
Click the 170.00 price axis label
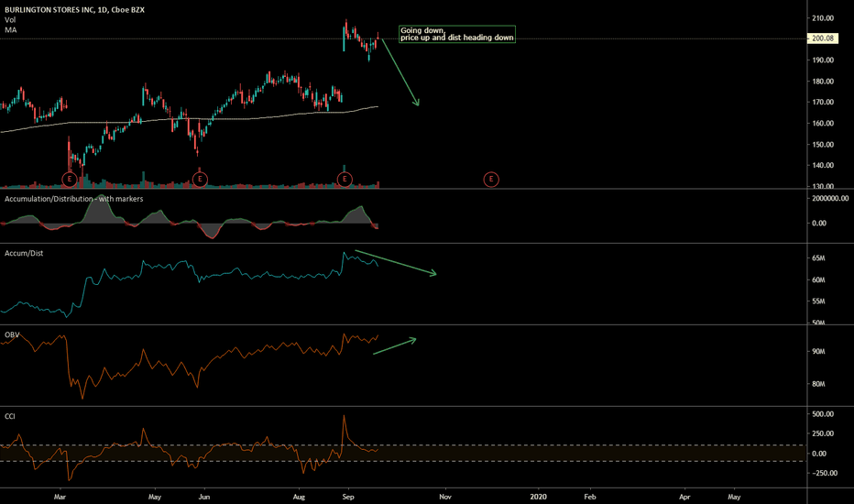tap(823, 102)
